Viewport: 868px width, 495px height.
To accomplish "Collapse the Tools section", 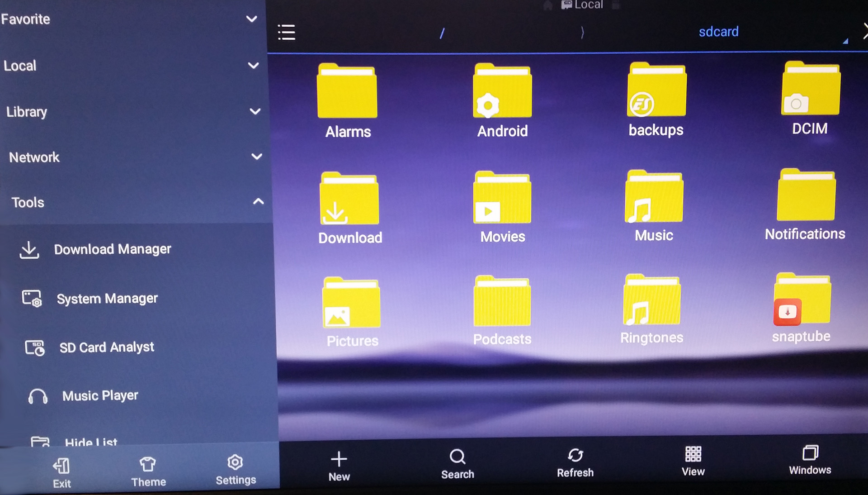I will (256, 203).
